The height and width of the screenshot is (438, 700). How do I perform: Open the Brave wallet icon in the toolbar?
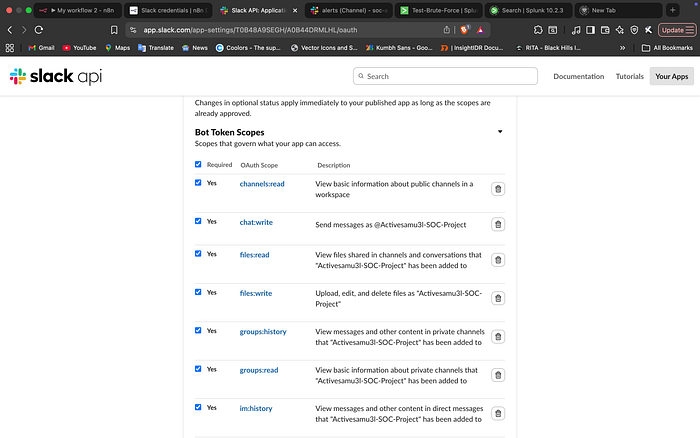[x=605, y=30]
